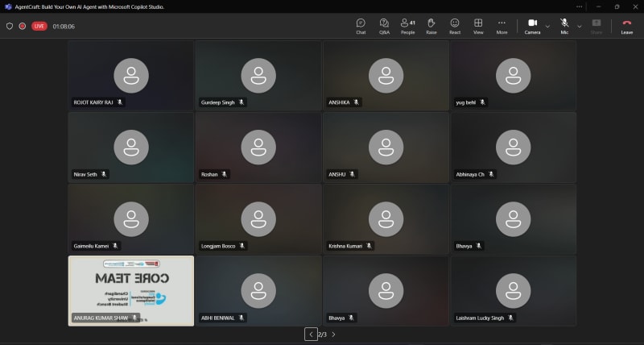
Task: Click the 2/3 page indicator
Action: (x=323, y=335)
